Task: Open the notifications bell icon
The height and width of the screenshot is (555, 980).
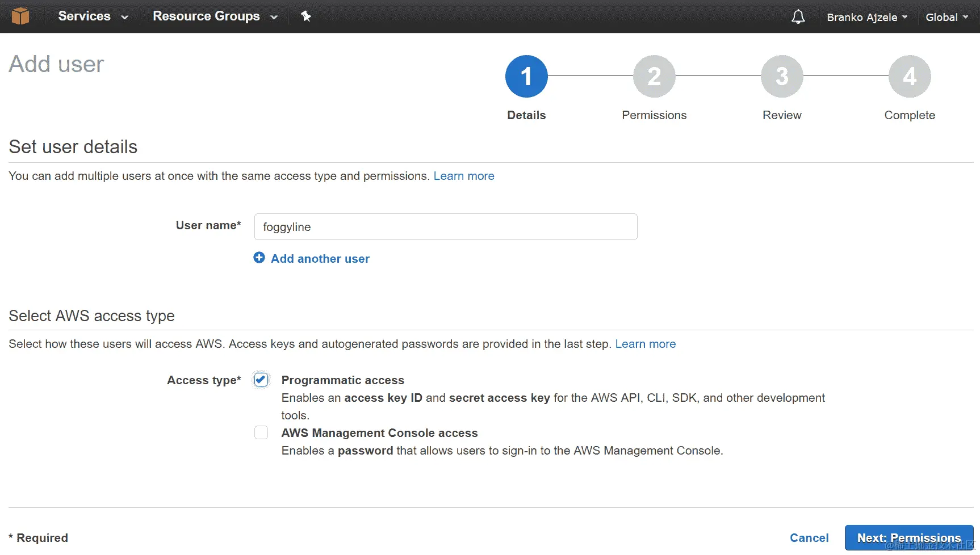Action: click(x=798, y=17)
